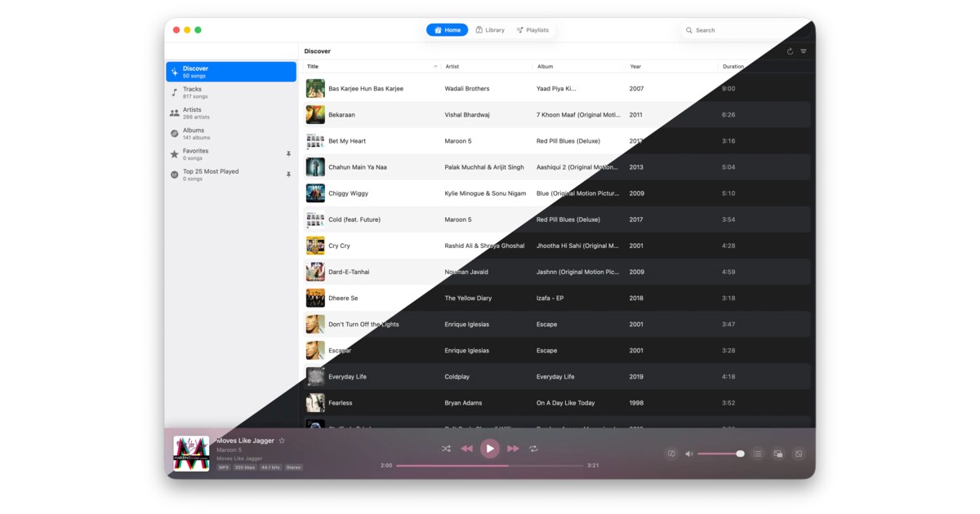This screenshot has height=514, width=980.
Task: Click album Yaad Piya Ki...
Action: click(x=556, y=88)
